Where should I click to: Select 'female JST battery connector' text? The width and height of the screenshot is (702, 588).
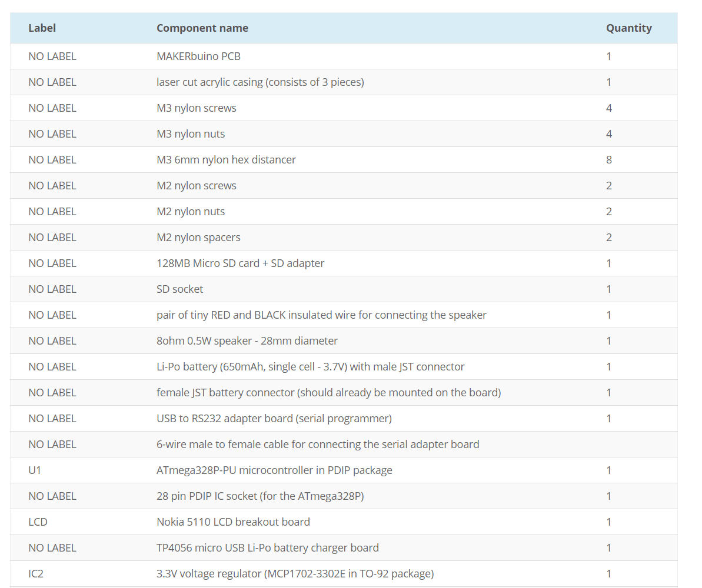pyautogui.click(x=328, y=392)
